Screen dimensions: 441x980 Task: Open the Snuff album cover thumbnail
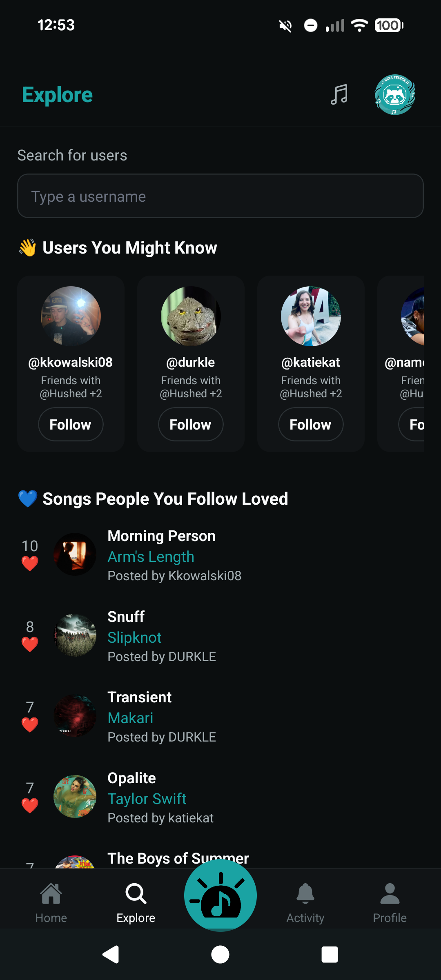point(75,635)
